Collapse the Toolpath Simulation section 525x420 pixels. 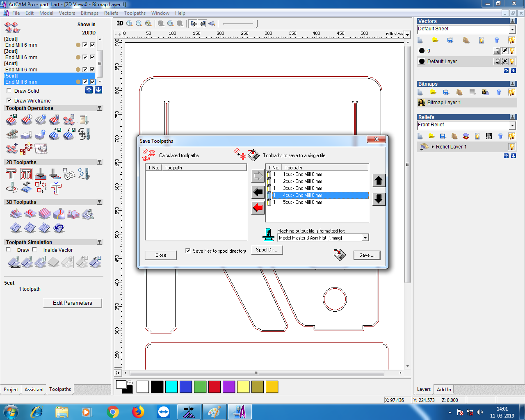click(100, 242)
